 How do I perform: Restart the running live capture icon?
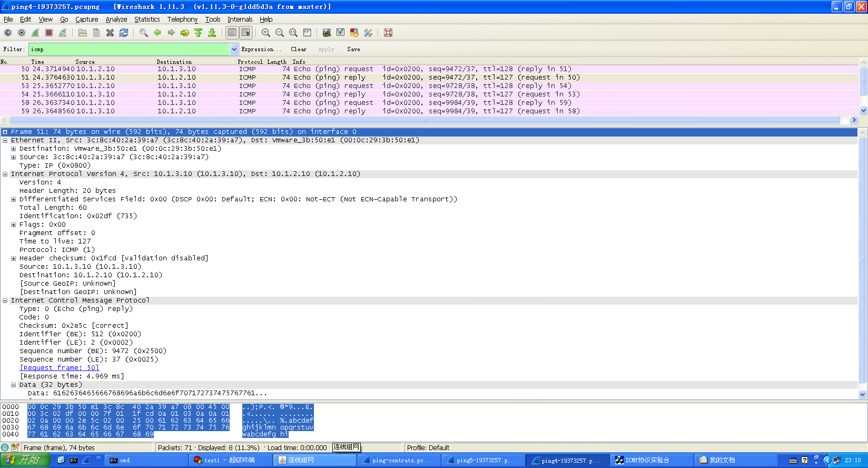point(63,33)
